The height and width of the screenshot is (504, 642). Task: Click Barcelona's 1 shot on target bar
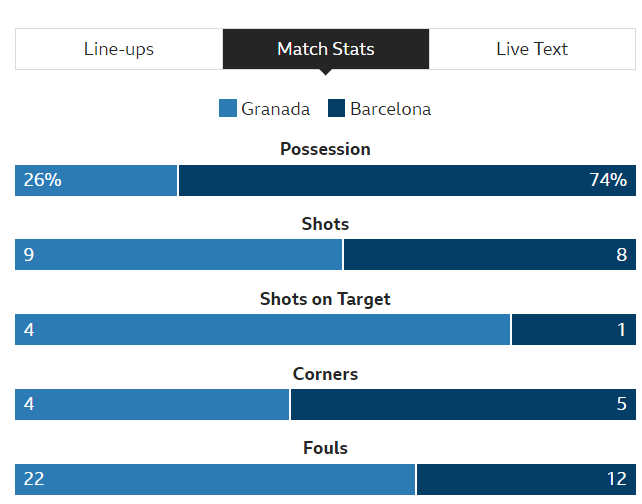pyautogui.click(x=574, y=330)
